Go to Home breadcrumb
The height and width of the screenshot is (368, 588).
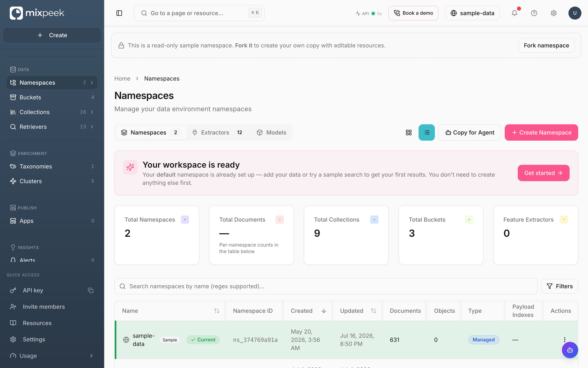(122, 79)
